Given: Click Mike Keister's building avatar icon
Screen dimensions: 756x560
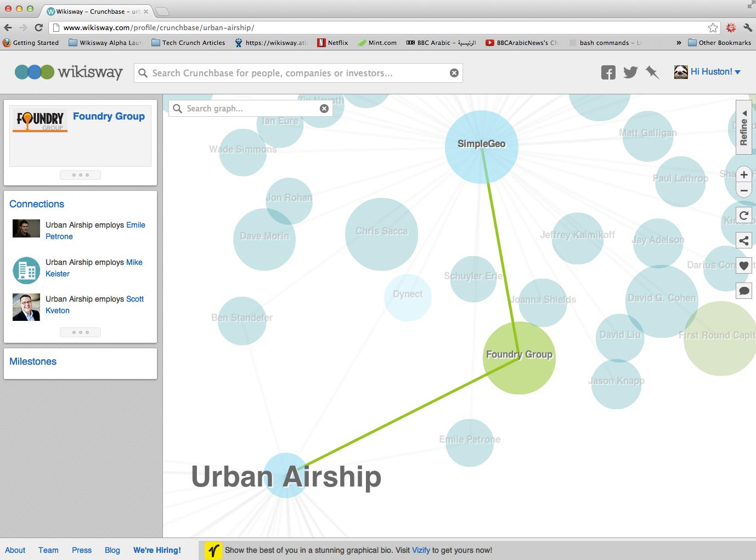Looking at the screenshot, I should (x=26, y=270).
